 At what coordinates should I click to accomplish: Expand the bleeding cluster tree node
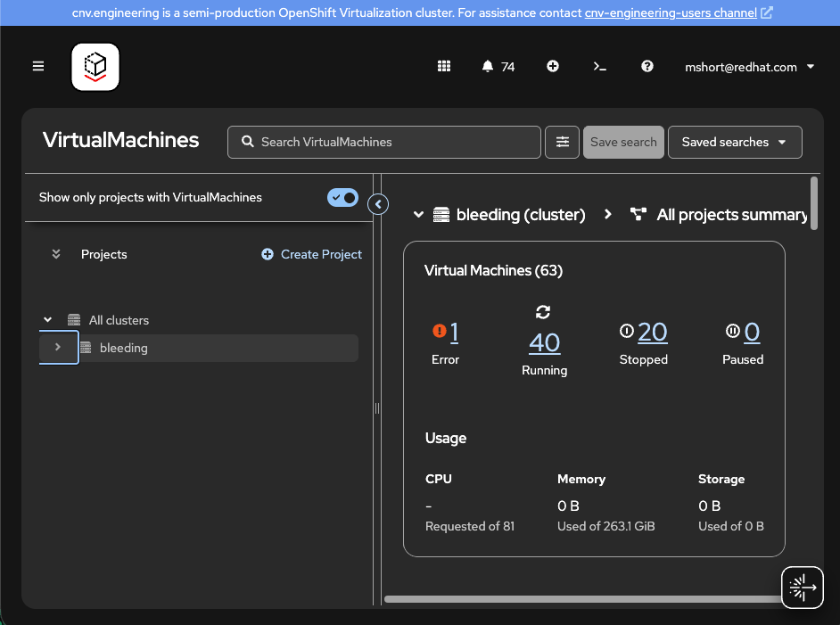coord(58,348)
